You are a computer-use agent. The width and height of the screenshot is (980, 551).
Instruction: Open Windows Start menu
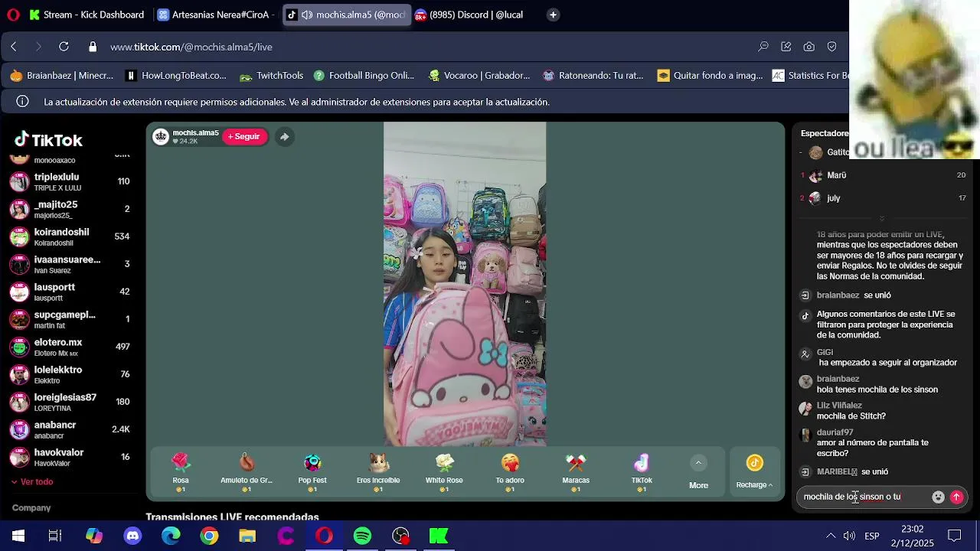[18, 536]
